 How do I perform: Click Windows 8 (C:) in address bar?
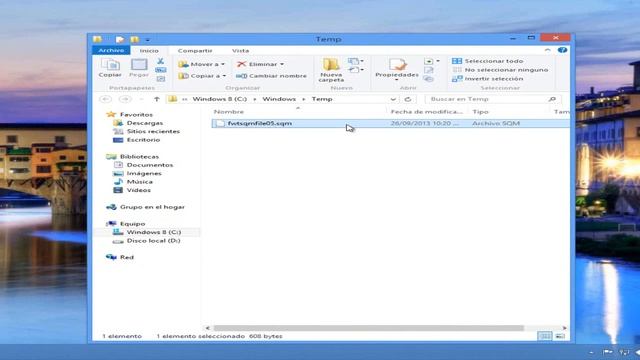[220, 99]
